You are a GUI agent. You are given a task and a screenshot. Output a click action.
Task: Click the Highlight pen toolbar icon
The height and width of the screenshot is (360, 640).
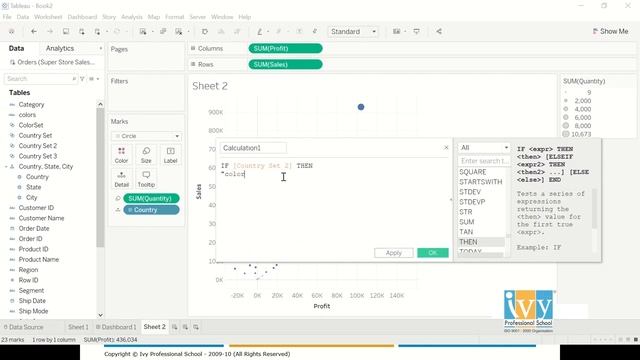click(x=260, y=31)
